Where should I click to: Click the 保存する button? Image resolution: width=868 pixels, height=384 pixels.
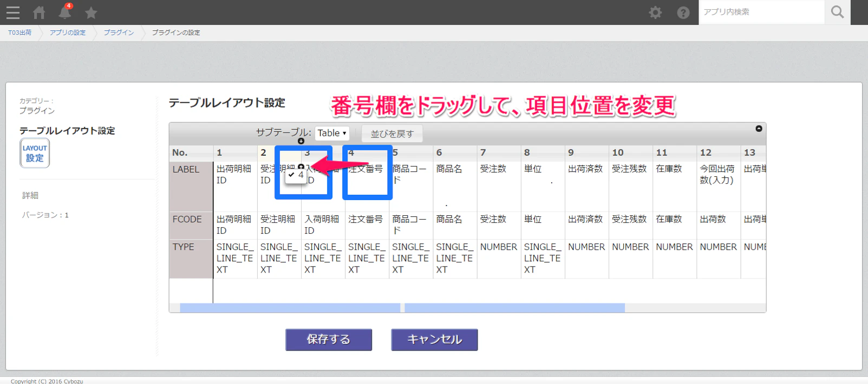329,340
